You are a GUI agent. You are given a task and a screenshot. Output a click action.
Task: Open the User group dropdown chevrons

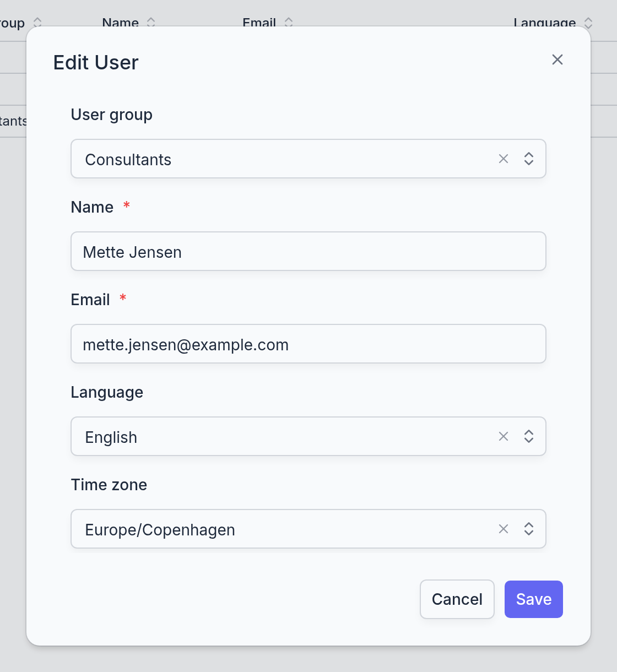(x=529, y=159)
